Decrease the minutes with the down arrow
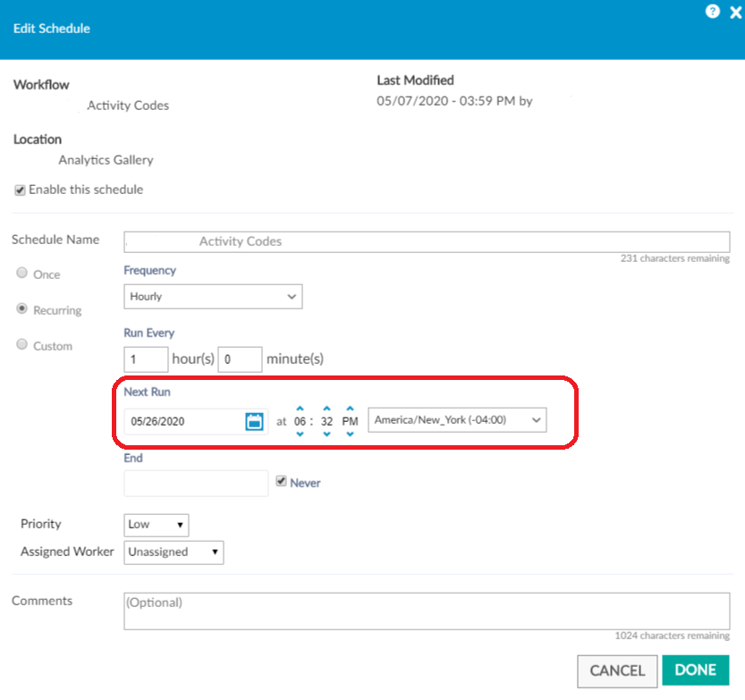 (326, 432)
